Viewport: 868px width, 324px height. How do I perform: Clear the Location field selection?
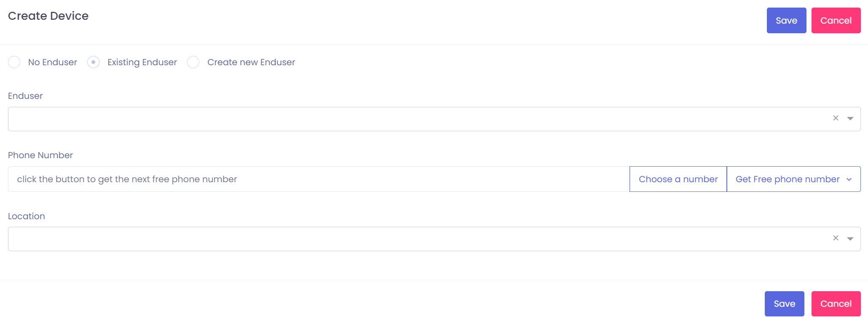[x=836, y=238]
